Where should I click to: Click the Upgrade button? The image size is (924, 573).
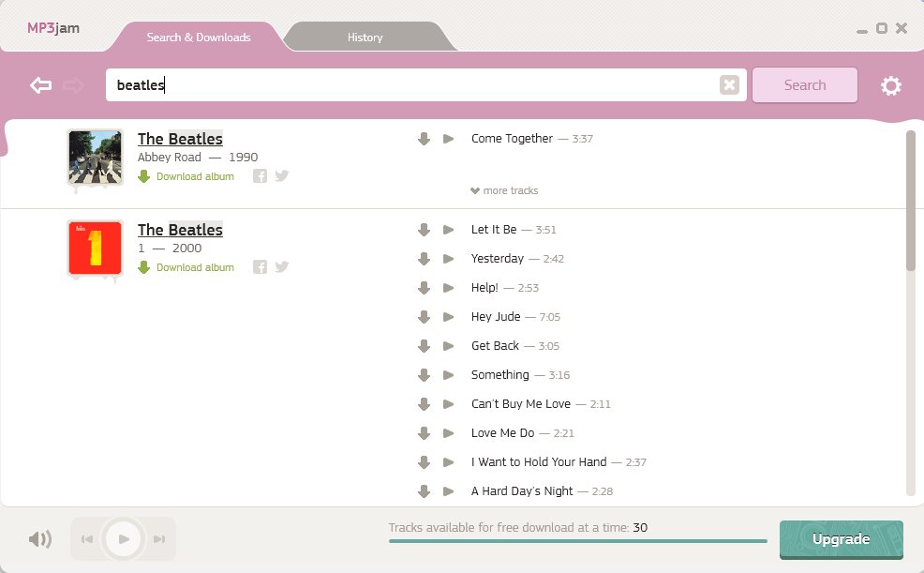pos(841,539)
